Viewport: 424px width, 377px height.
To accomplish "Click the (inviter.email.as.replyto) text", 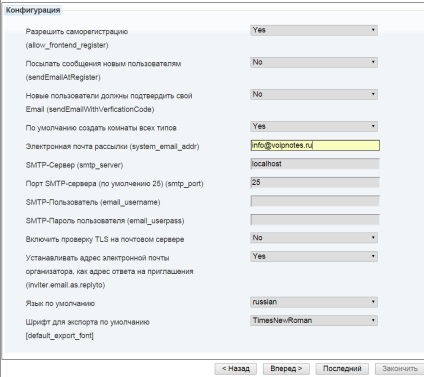I will tap(65, 285).
